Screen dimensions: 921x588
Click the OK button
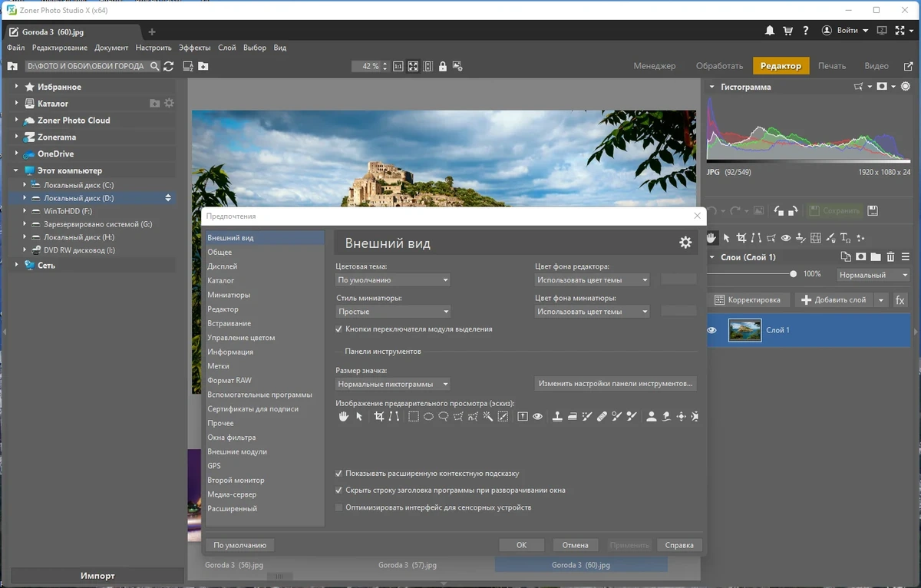pyautogui.click(x=521, y=545)
